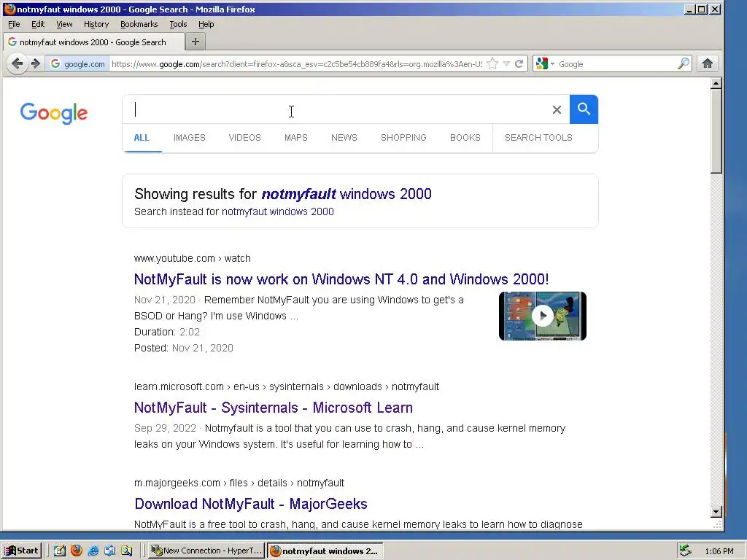Switch to NEWS results tab

(x=344, y=138)
